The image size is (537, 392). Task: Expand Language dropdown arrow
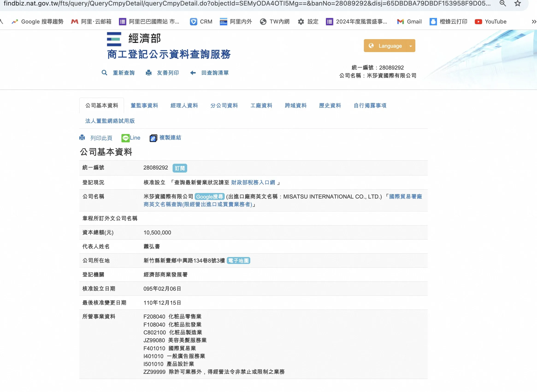(x=411, y=46)
